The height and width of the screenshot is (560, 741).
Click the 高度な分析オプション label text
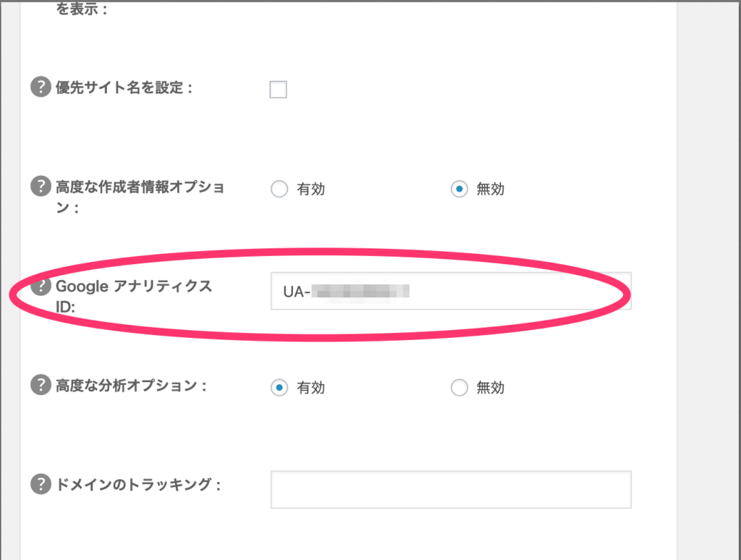tap(131, 386)
